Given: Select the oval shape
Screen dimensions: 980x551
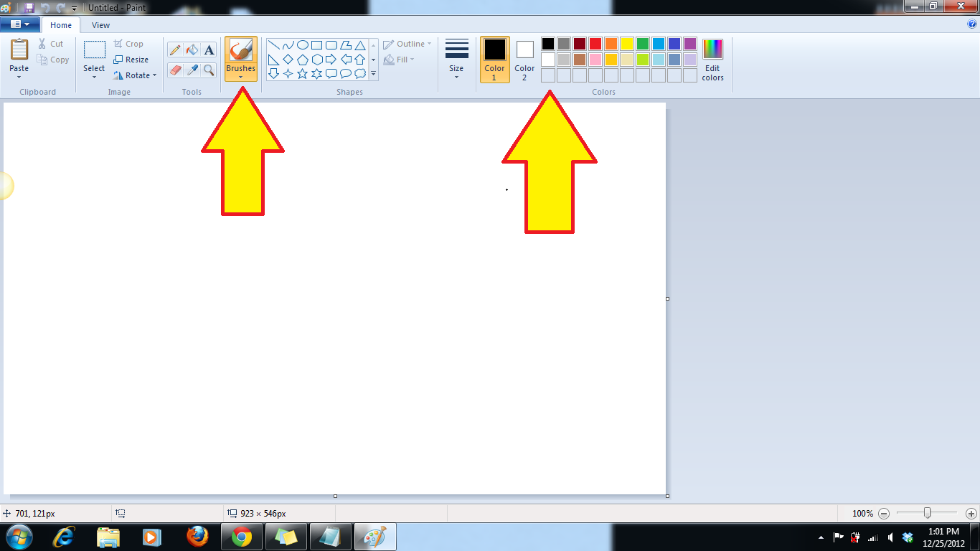Looking at the screenshot, I should [x=302, y=44].
